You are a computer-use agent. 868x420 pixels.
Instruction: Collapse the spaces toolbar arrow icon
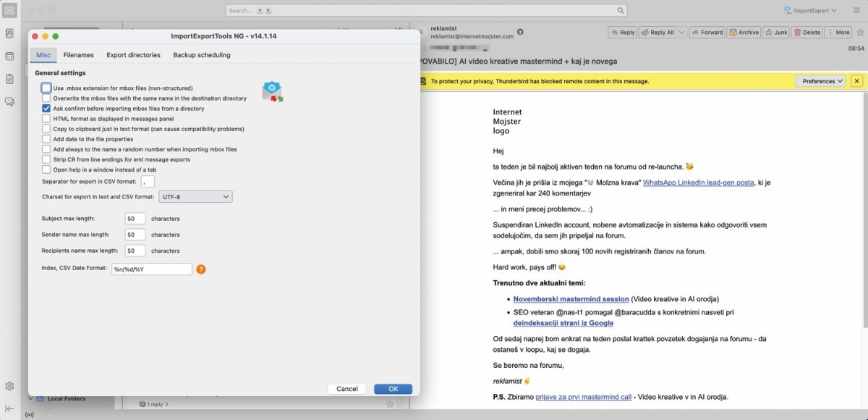click(x=10, y=408)
